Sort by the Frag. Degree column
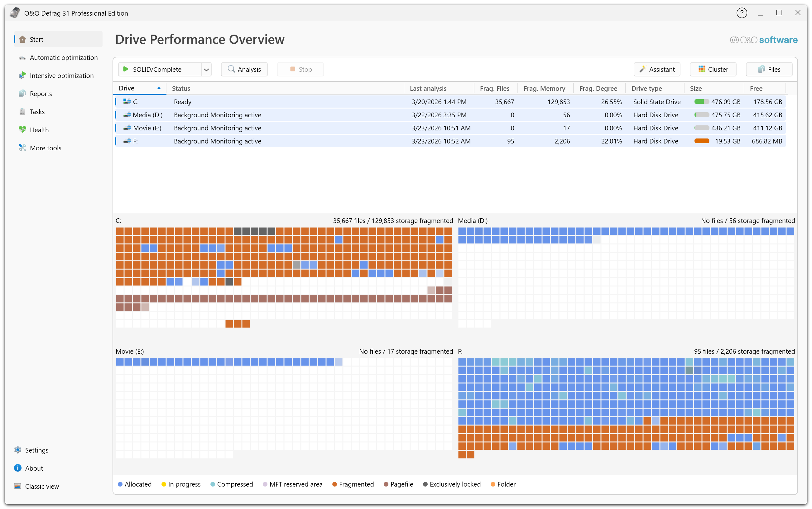812x509 pixels. coord(598,88)
